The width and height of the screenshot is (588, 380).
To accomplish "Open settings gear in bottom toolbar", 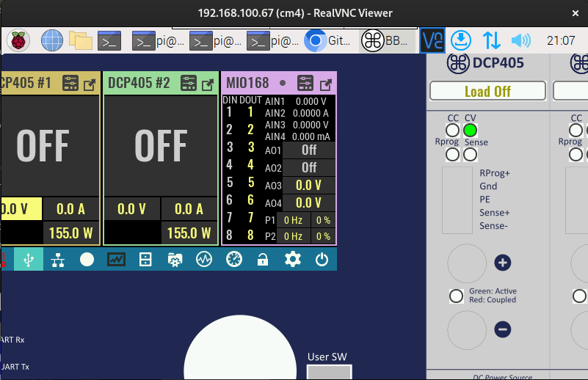I will (293, 259).
